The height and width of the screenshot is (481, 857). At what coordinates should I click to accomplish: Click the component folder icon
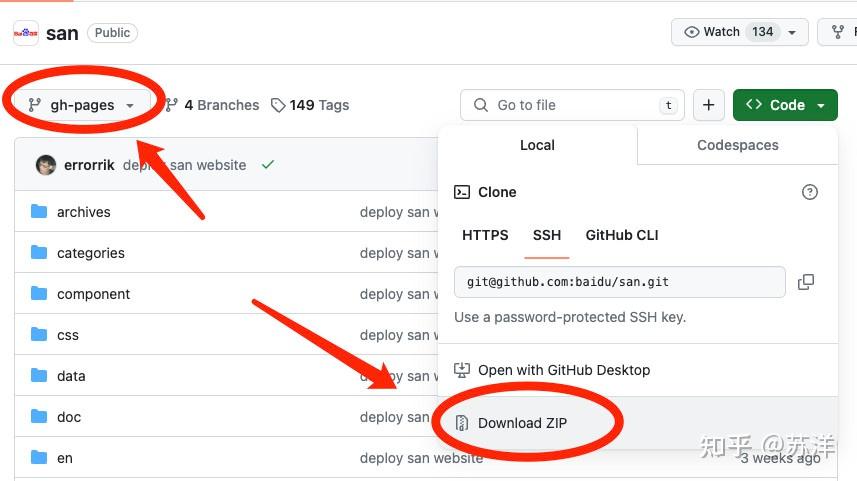tap(39, 293)
